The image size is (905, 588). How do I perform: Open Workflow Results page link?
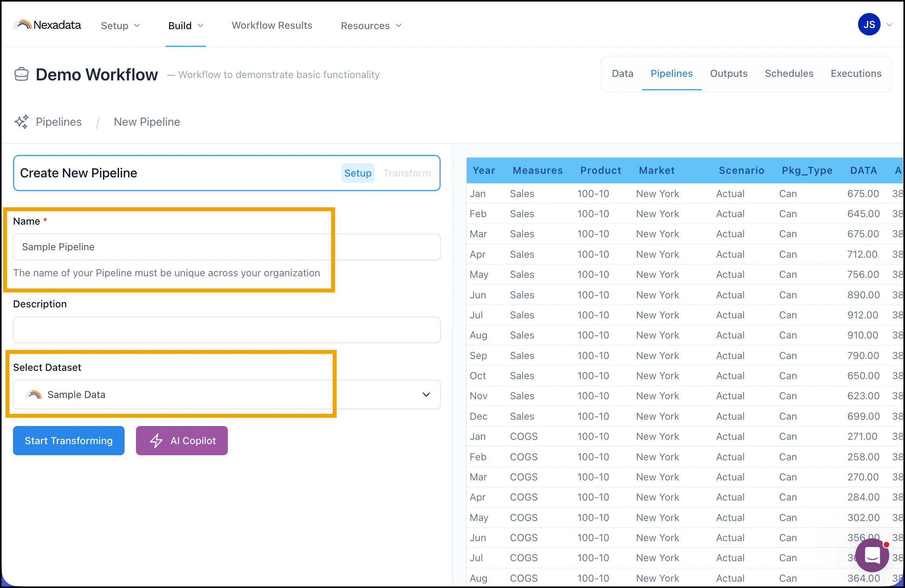tap(272, 26)
